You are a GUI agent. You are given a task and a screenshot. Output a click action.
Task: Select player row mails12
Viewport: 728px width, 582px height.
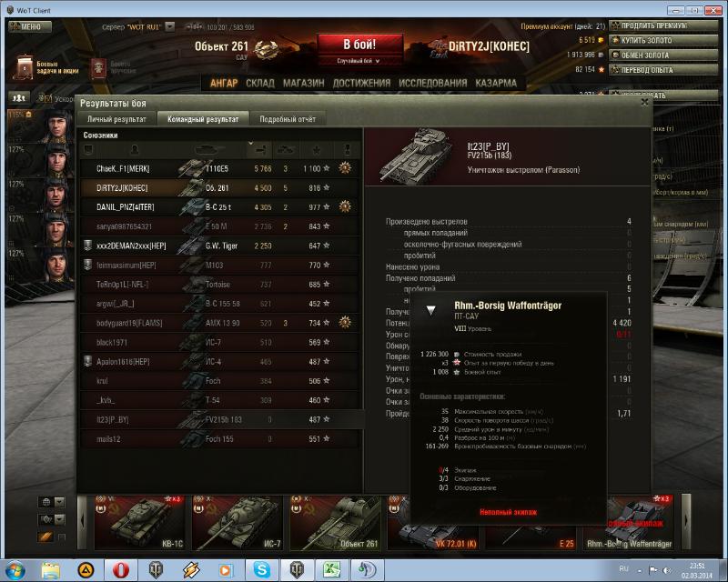pos(220,438)
